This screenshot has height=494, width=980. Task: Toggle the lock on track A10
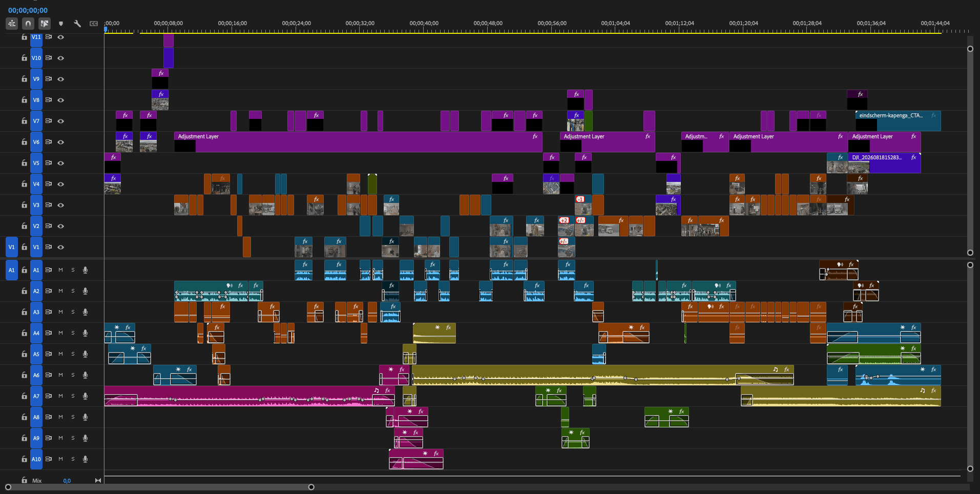24,459
